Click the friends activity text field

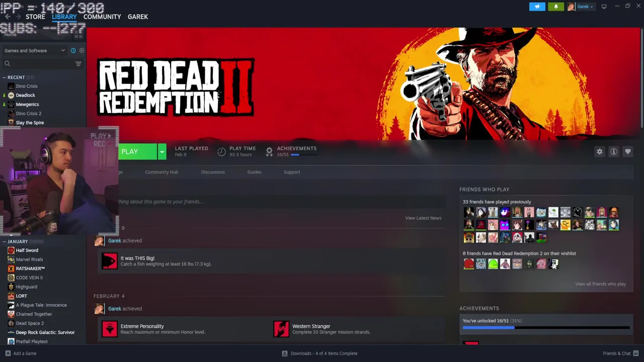click(x=282, y=202)
